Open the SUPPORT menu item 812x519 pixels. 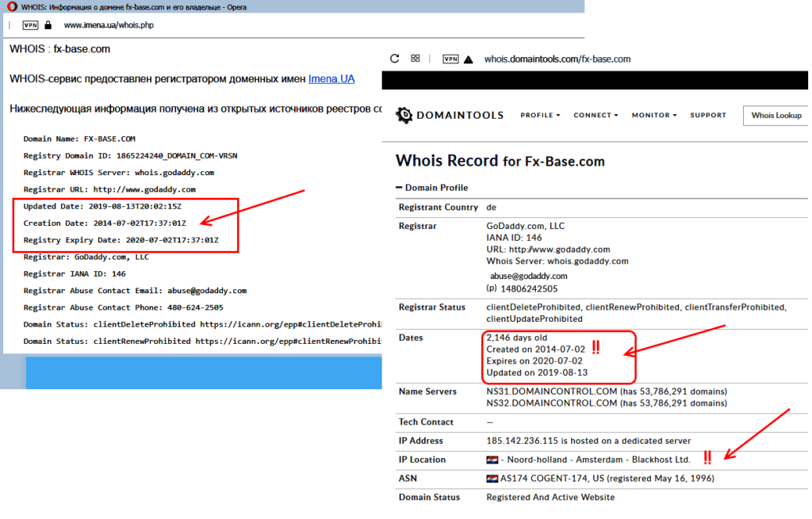[707, 115]
